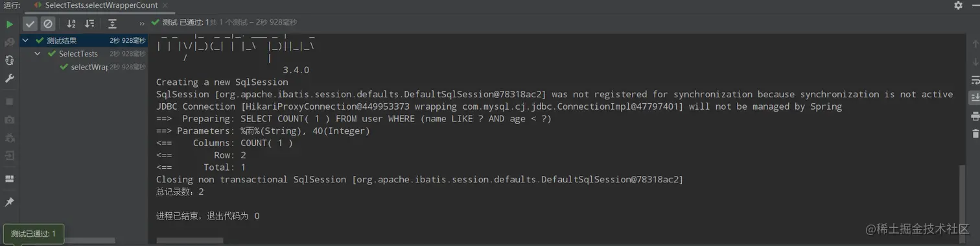Image resolution: width=980 pixels, height=246 pixels.
Task: Toggle the show passed tests checkmark
Action: tap(30, 24)
